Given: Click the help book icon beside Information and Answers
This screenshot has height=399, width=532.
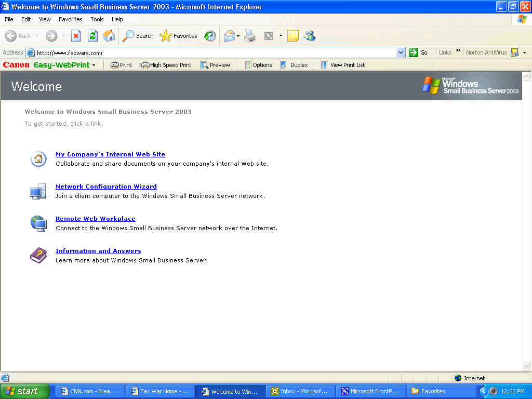Looking at the screenshot, I should 38,255.
